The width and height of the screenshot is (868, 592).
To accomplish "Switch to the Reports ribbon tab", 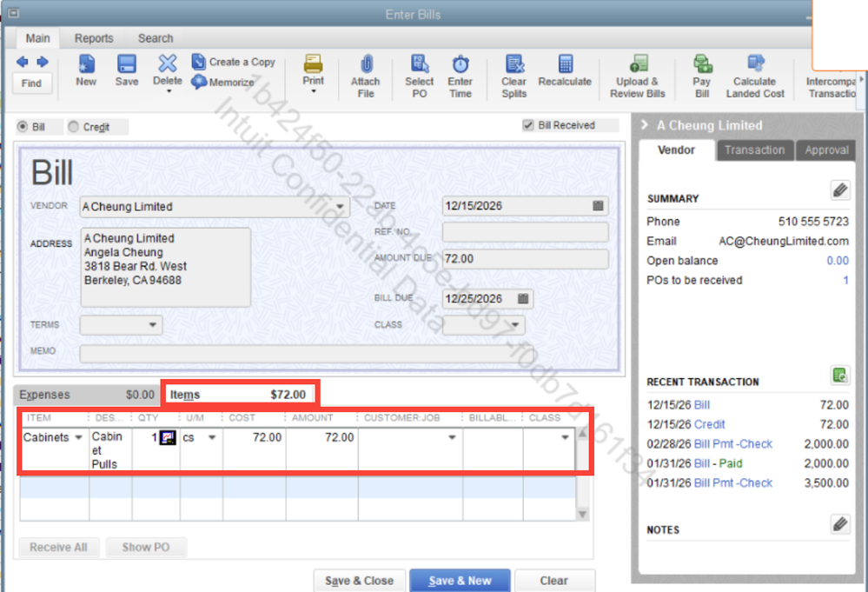I will tap(94, 38).
